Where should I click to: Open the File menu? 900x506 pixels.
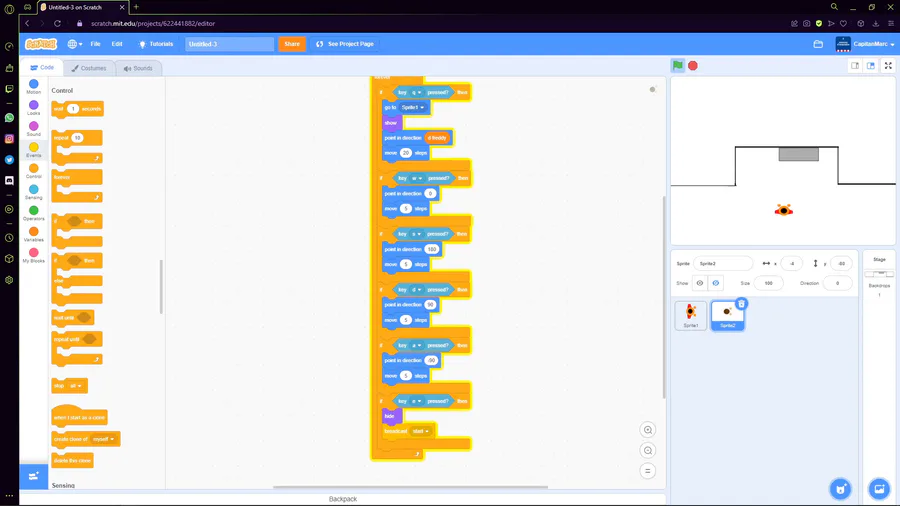click(x=95, y=44)
